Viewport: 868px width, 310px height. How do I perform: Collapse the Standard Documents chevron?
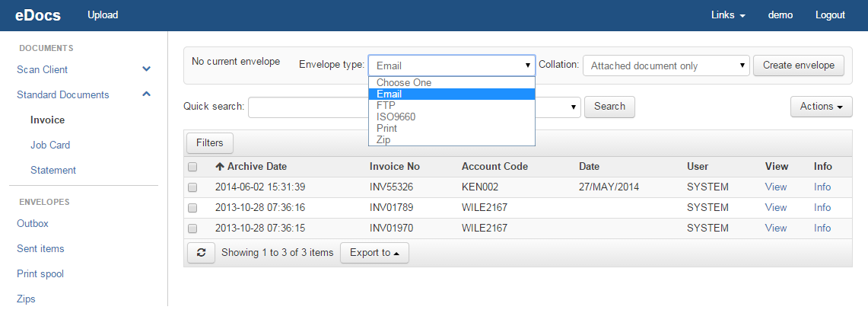(147, 94)
